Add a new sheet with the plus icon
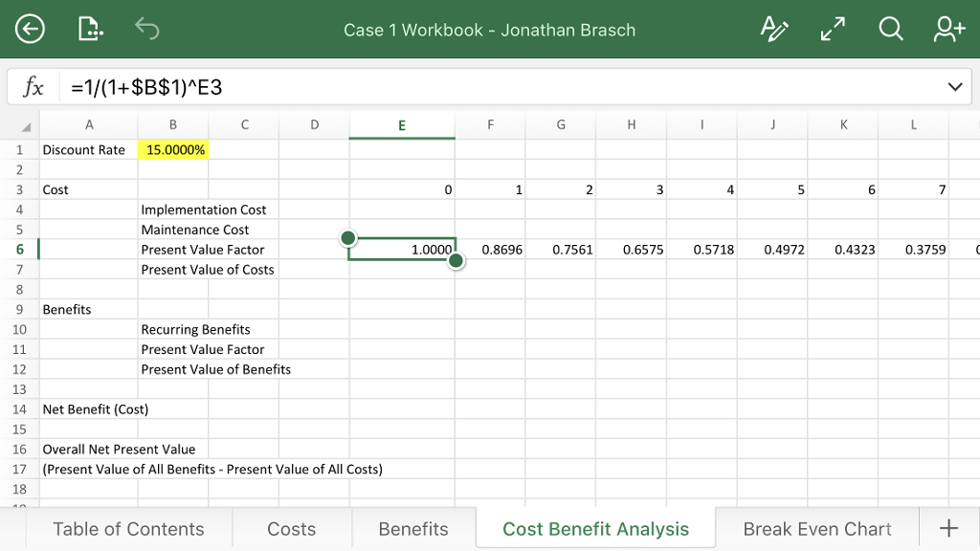 [948, 527]
